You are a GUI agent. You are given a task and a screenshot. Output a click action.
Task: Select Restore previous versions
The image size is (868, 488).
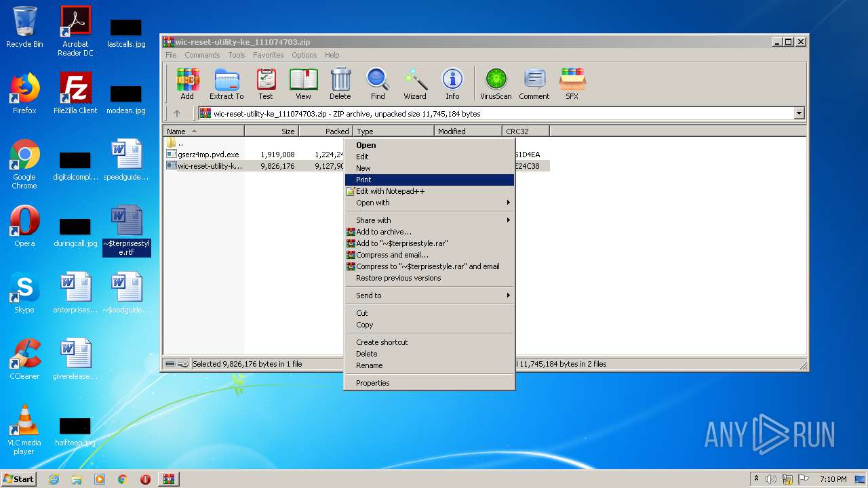click(x=429, y=278)
